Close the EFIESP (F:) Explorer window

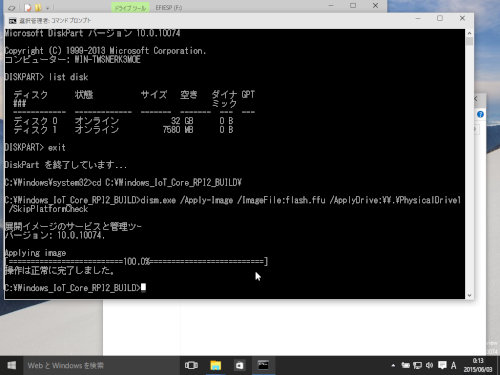tap(375, 6)
